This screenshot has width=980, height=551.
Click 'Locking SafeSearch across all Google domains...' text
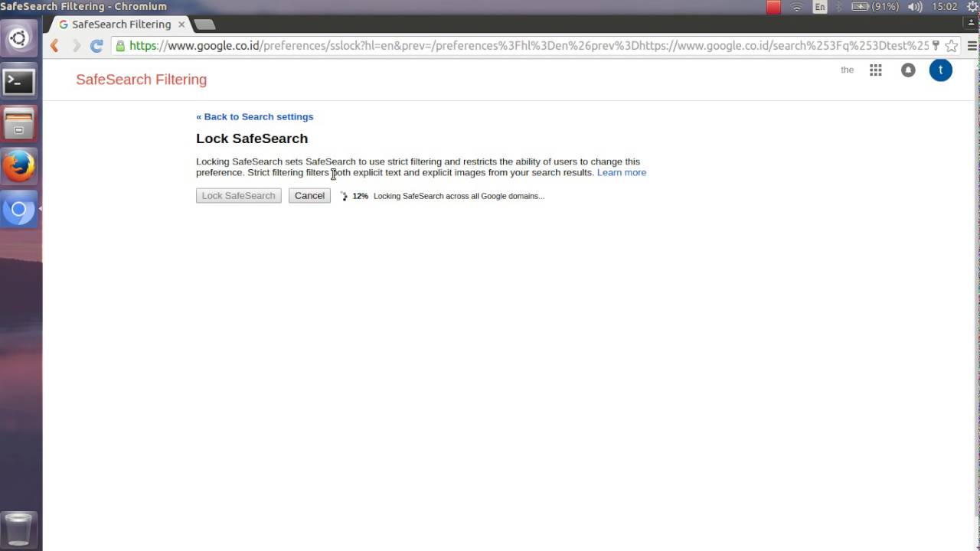click(x=459, y=196)
